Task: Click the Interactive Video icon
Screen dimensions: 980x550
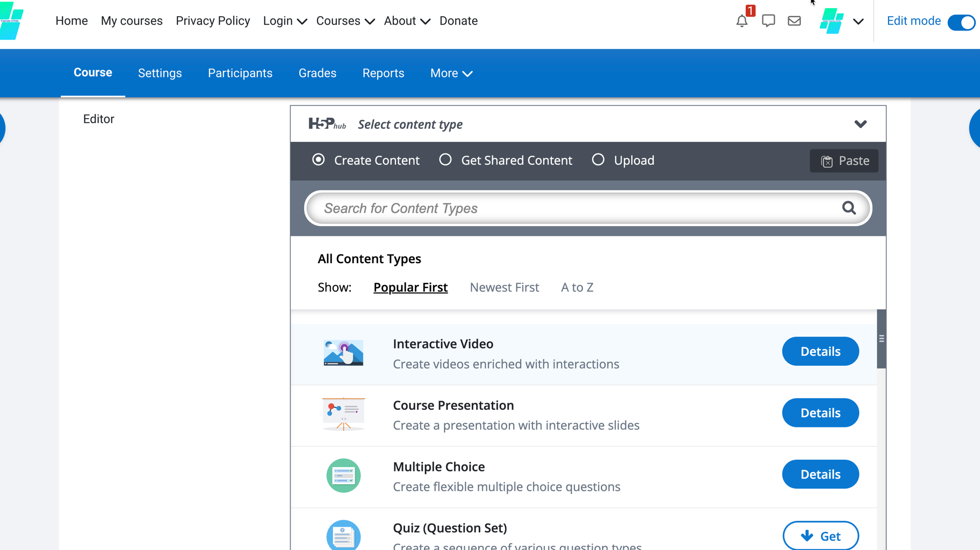Action: click(x=343, y=353)
